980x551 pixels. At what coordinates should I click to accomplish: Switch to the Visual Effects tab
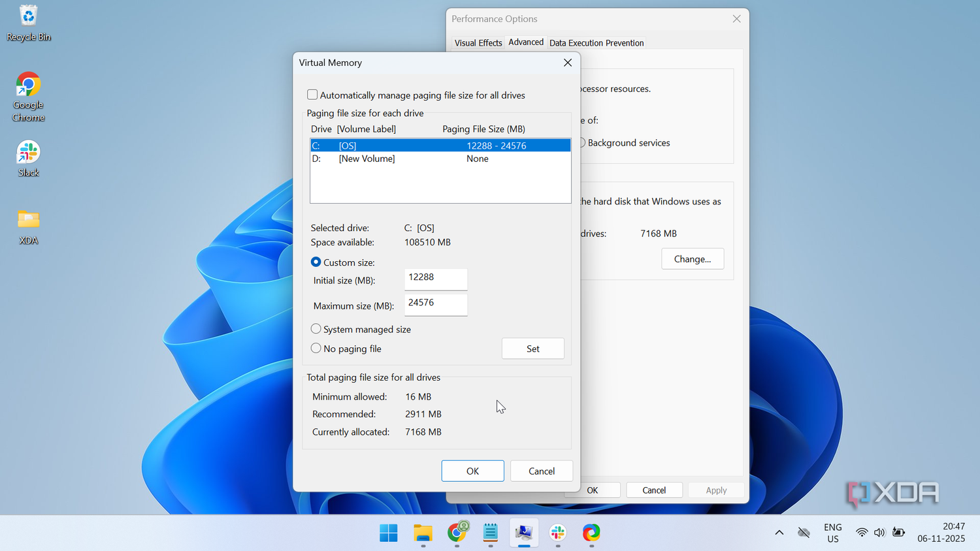tap(478, 42)
